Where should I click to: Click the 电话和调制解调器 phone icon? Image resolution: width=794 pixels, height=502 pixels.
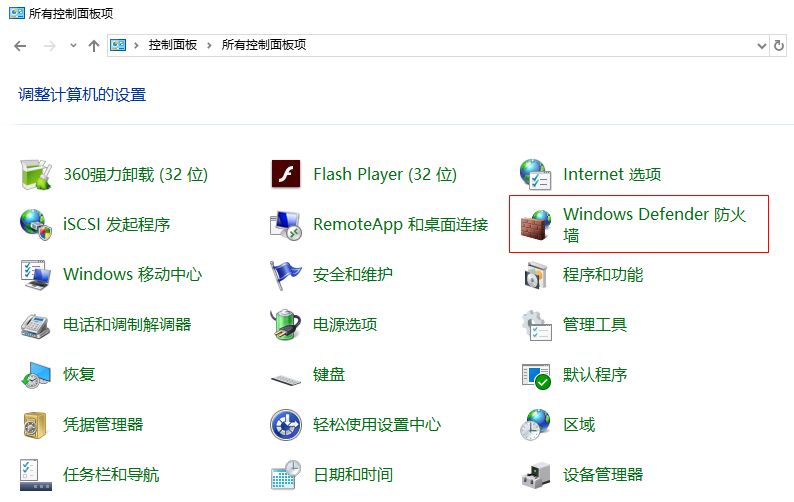35,325
